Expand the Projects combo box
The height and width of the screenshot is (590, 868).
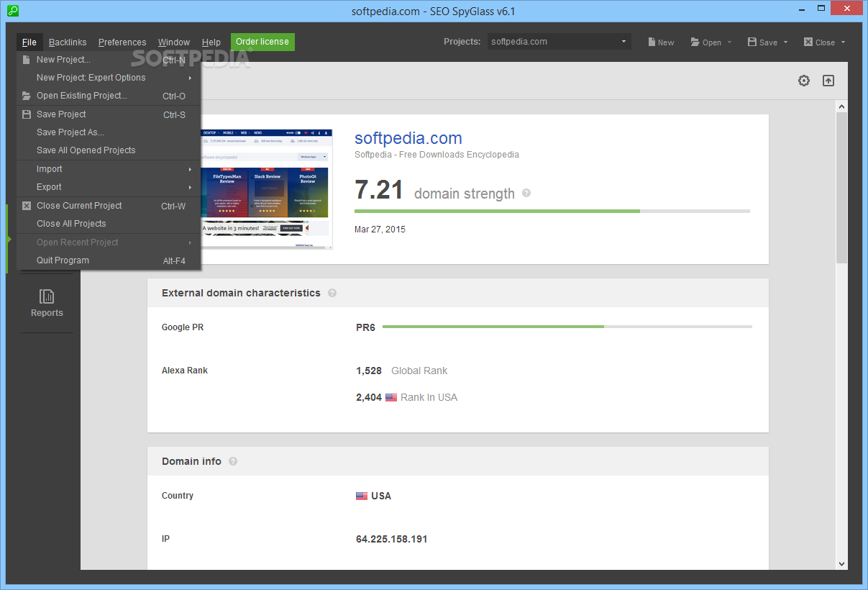[x=559, y=42]
